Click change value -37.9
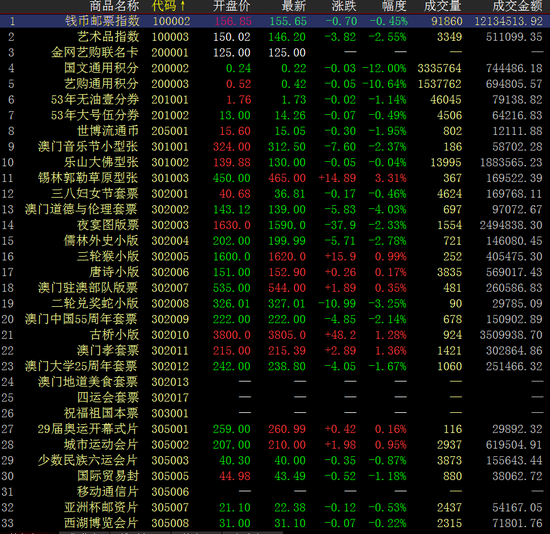 point(340,225)
